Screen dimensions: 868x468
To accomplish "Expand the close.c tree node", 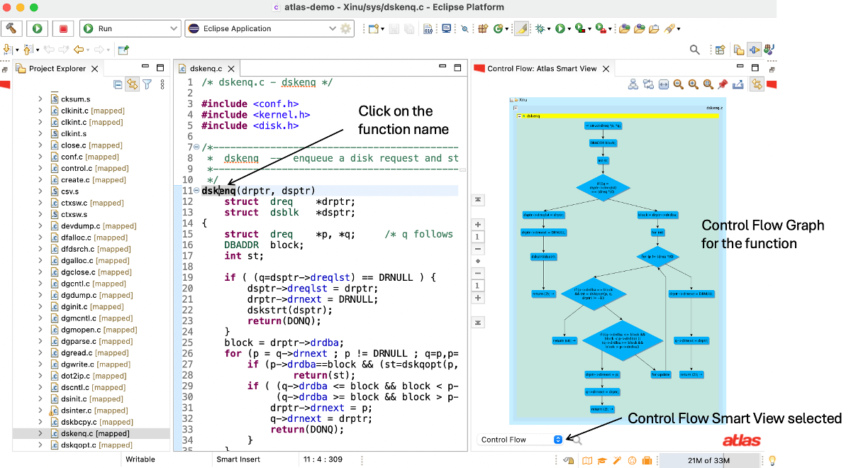I will click(40, 145).
